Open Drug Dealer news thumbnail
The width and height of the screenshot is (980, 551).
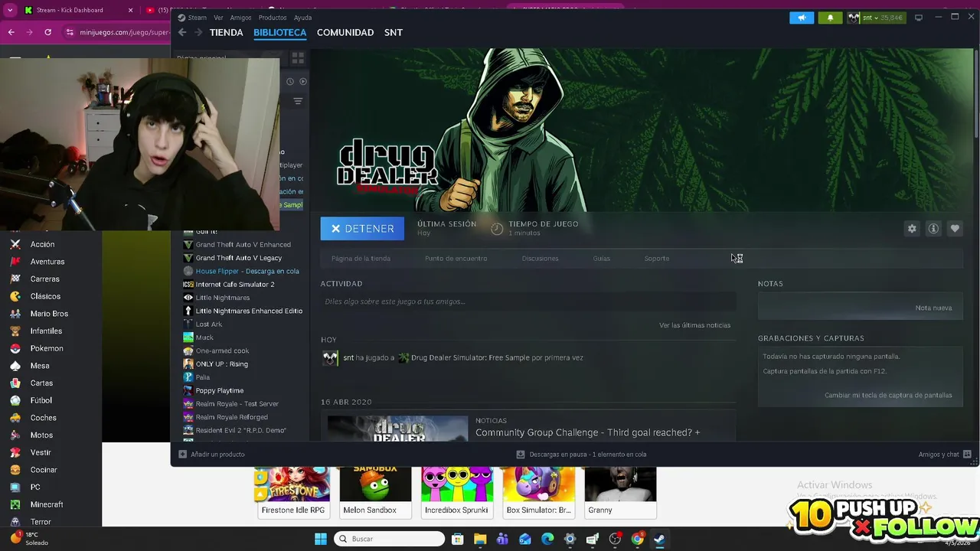click(x=397, y=429)
